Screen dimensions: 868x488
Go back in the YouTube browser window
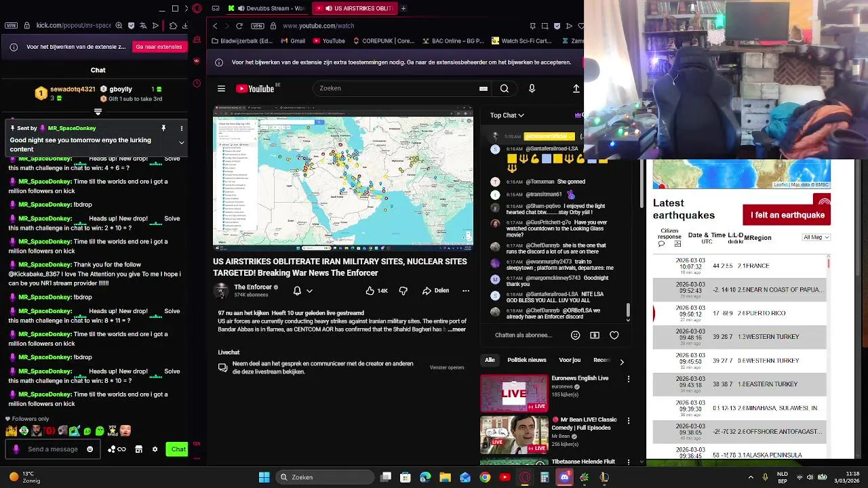tap(215, 26)
